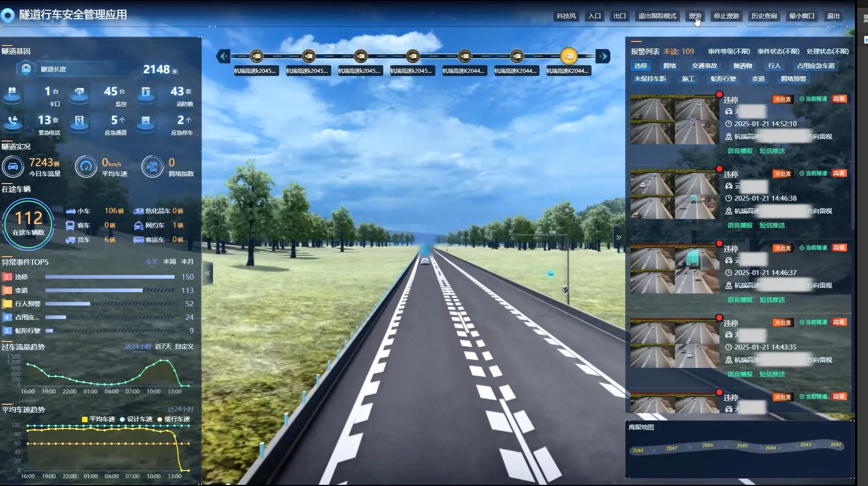The height and width of the screenshot is (486, 868).
Task: Click 语音播报 link on first alarm entry
Action: (x=739, y=151)
